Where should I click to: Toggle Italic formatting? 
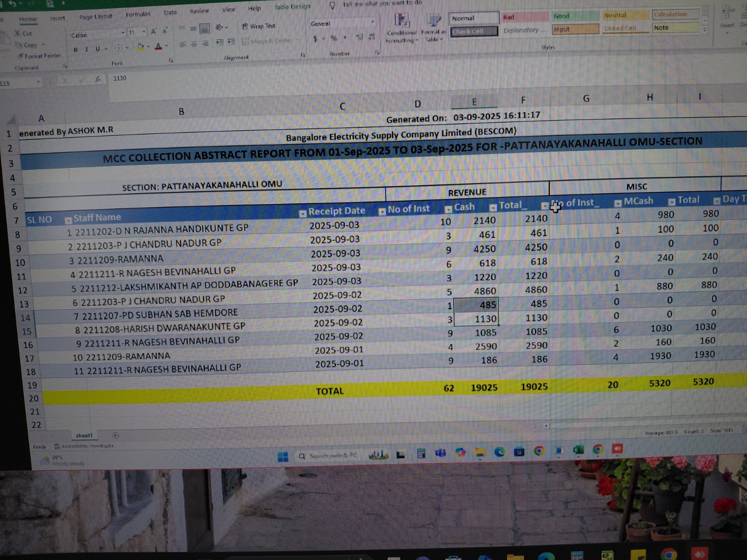tap(86, 49)
